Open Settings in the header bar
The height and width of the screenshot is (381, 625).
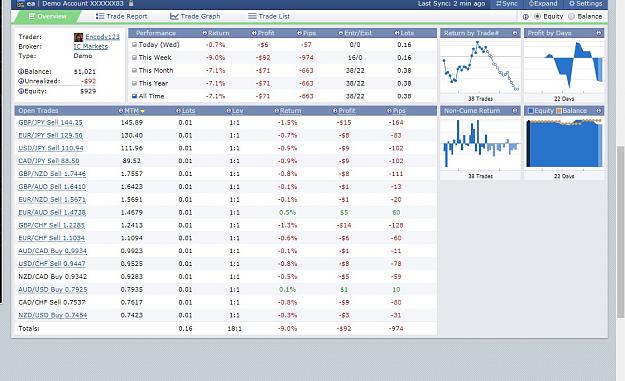pyautogui.click(x=585, y=4)
